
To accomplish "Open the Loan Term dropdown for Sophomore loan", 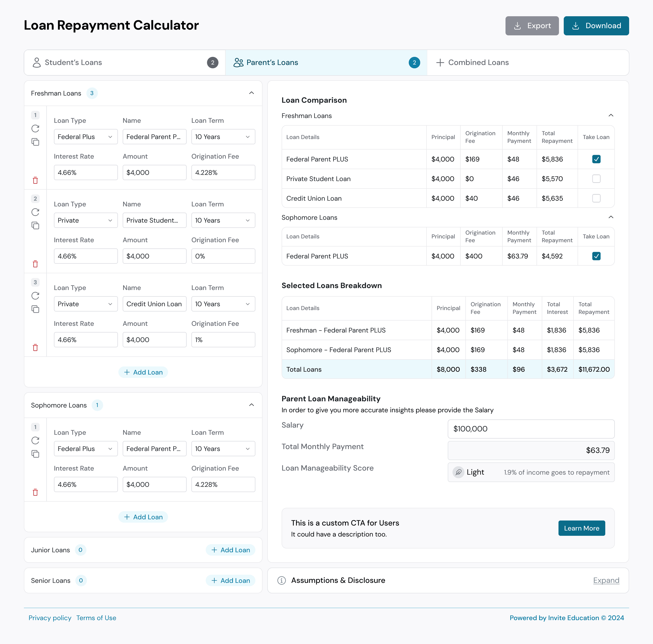I will (x=223, y=449).
